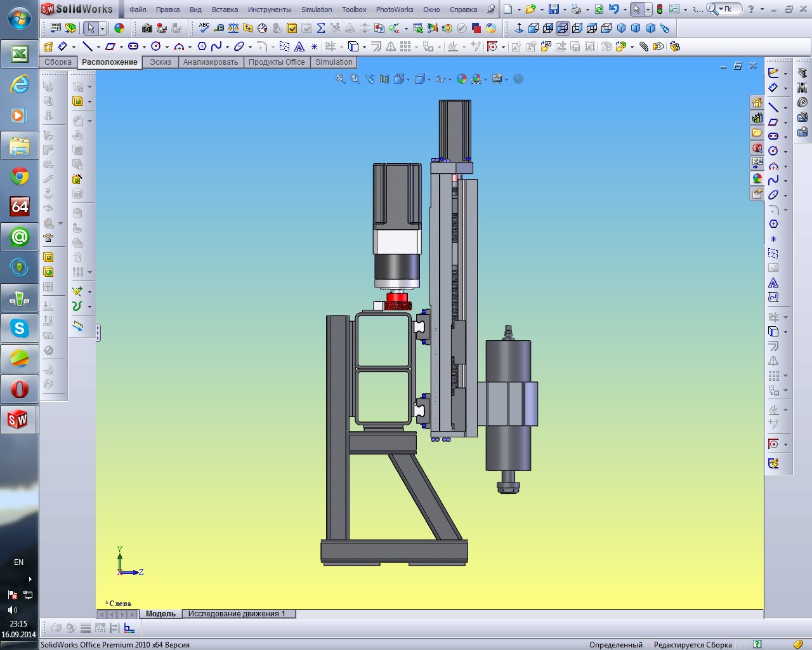812x650 pixels.
Task: Open the Правка menu
Action: [167, 10]
